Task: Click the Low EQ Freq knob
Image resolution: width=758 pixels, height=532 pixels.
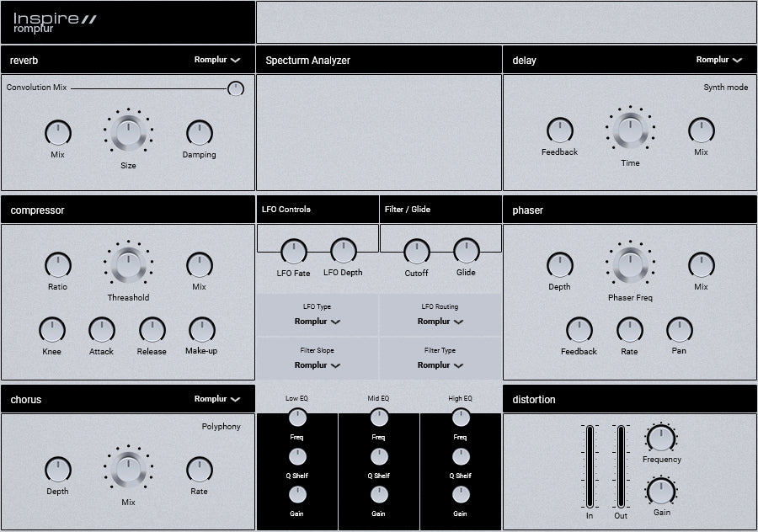Action: coord(297,418)
